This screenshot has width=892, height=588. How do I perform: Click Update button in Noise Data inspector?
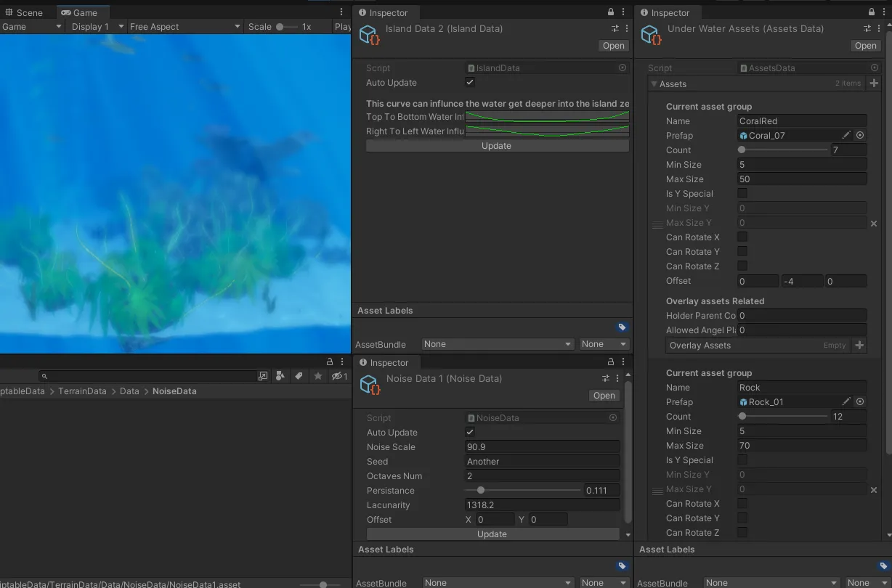pos(492,534)
